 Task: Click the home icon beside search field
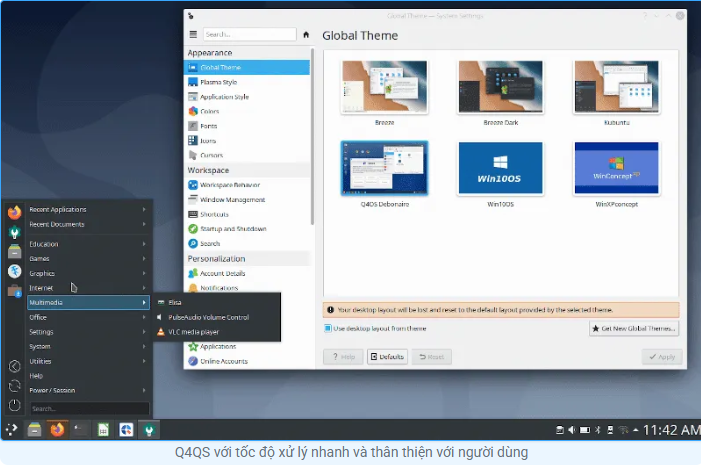(x=306, y=34)
